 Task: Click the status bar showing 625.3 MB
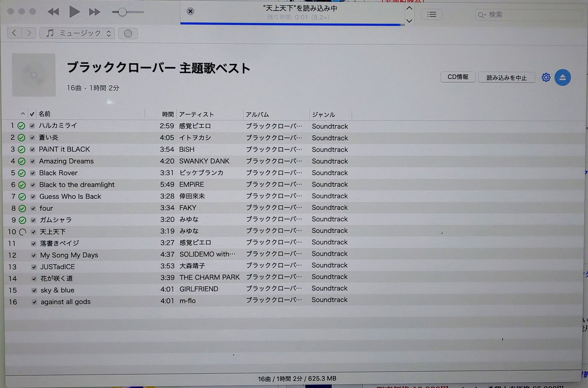pyautogui.click(x=297, y=379)
